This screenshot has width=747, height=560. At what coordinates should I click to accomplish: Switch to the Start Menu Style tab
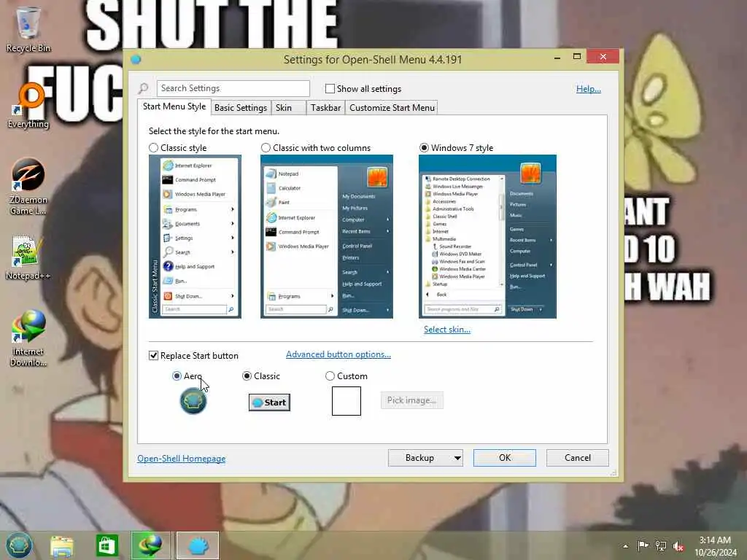(x=174, y=106)
